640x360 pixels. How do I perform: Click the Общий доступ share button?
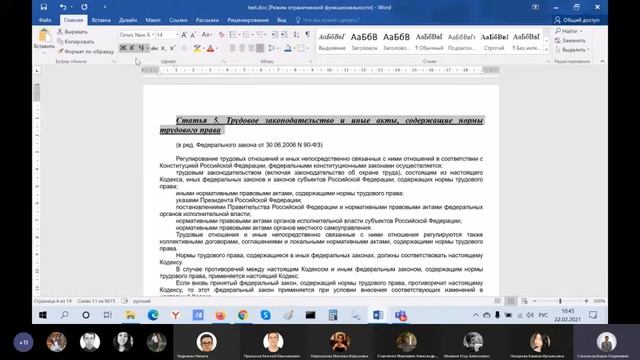[577, 20]
